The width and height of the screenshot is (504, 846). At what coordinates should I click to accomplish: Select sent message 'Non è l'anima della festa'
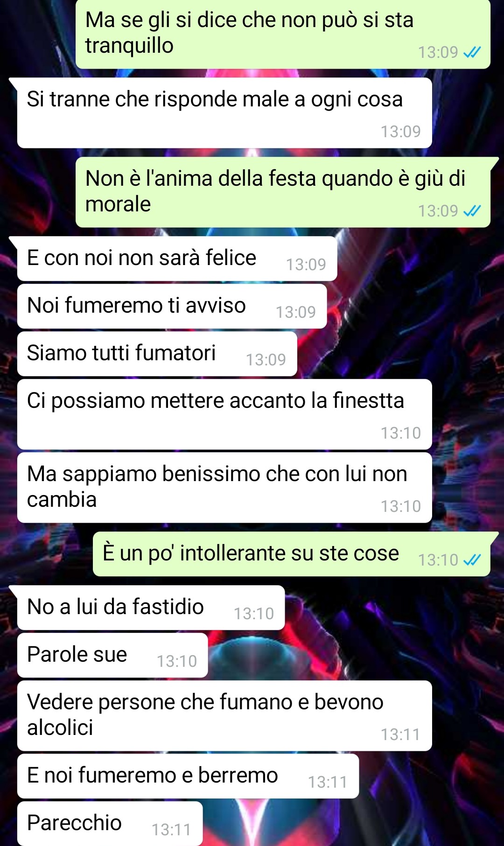coord(283,192)
